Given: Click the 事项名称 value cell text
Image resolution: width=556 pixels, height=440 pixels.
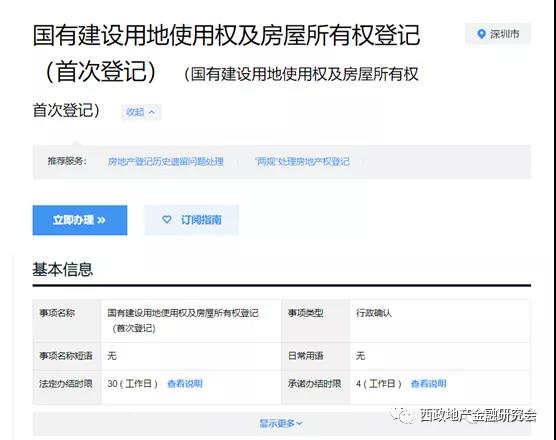Looking at the screenshot, I should [183, 321].
